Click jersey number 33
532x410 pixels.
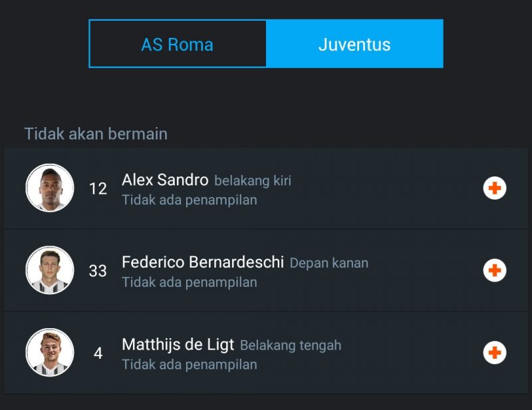coord(98,271)
